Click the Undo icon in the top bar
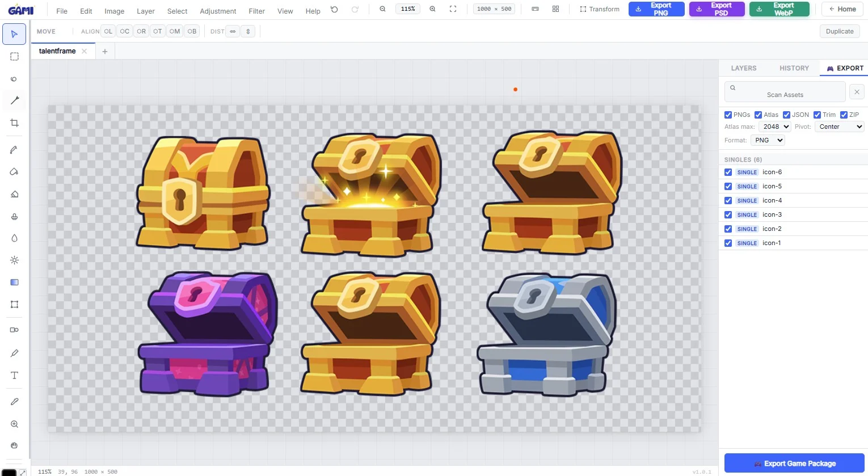868x476 pixels. pos(334,9)
